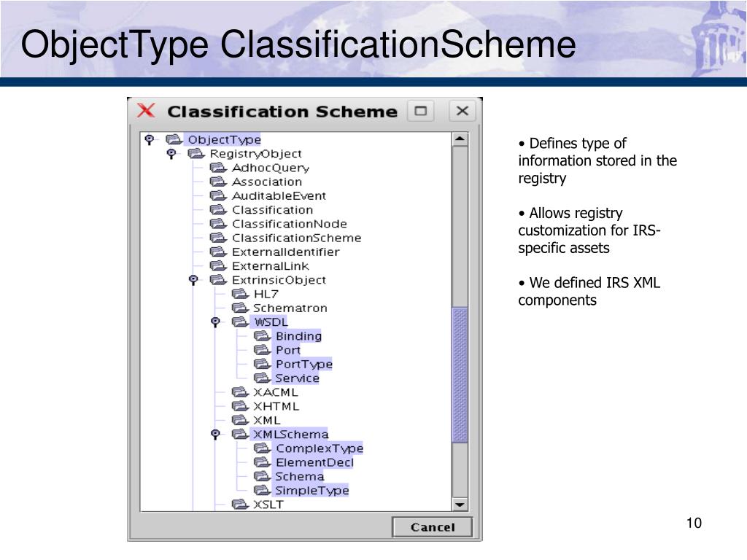Collapse the ExtrinsicObject branch handle
Screen dimensions: 747x560
tap(193, 280)
